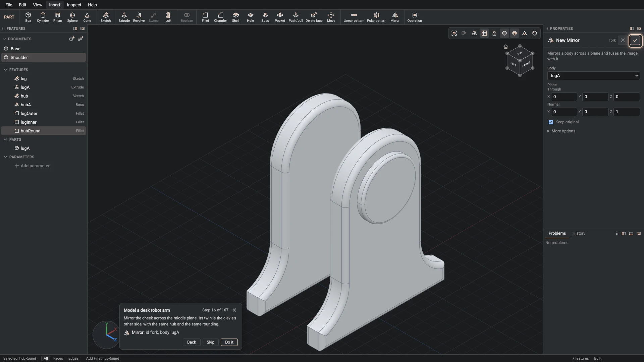Click the Operation toolbar icon
The width and height of the screenshot is (644, 362).
pyautogui.click(x=415, y=17)
